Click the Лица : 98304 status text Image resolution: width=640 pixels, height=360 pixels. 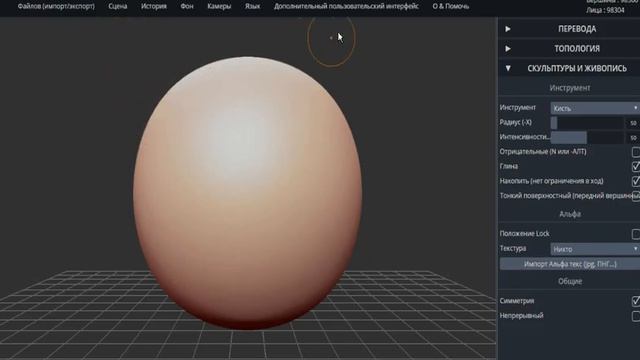pyautogui.click(x=605, y=10)
